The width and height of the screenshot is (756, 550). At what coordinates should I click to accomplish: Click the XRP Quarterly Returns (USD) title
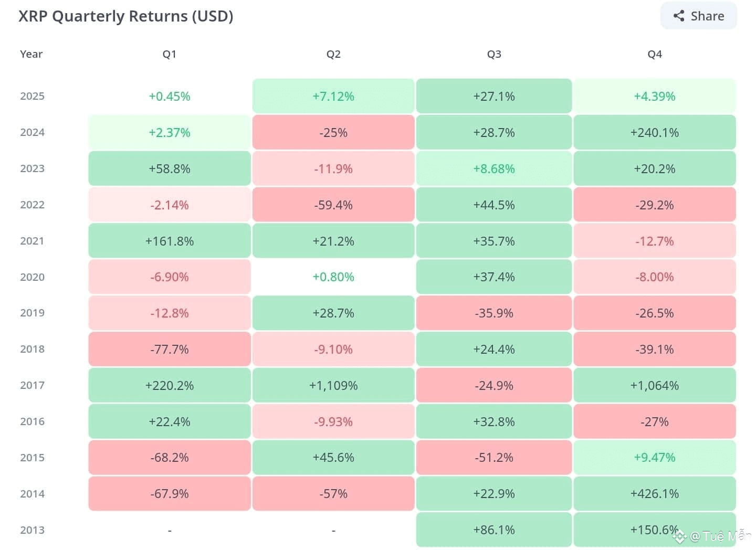126,16
